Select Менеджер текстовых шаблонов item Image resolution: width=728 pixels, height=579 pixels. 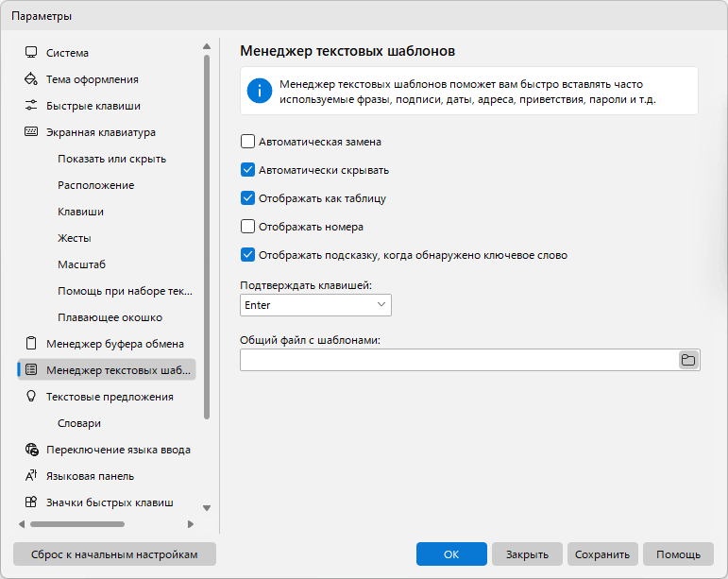click(x=107, y=370)
